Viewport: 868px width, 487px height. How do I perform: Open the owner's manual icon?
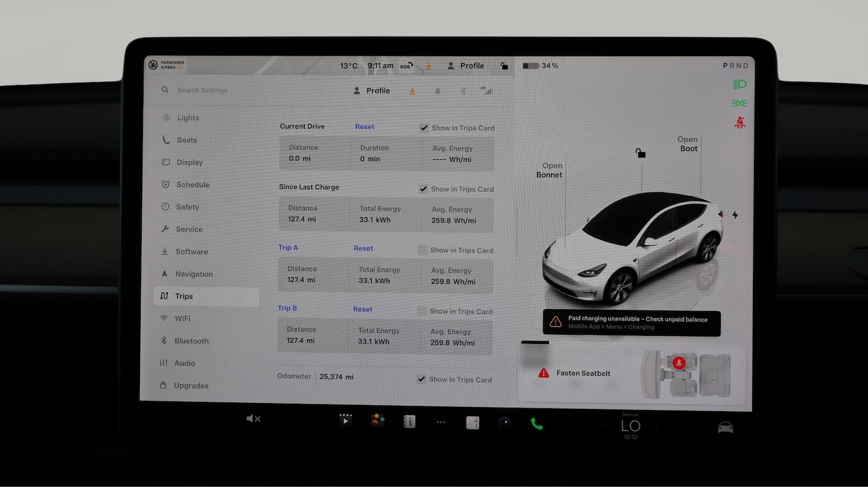pos(409,422)
